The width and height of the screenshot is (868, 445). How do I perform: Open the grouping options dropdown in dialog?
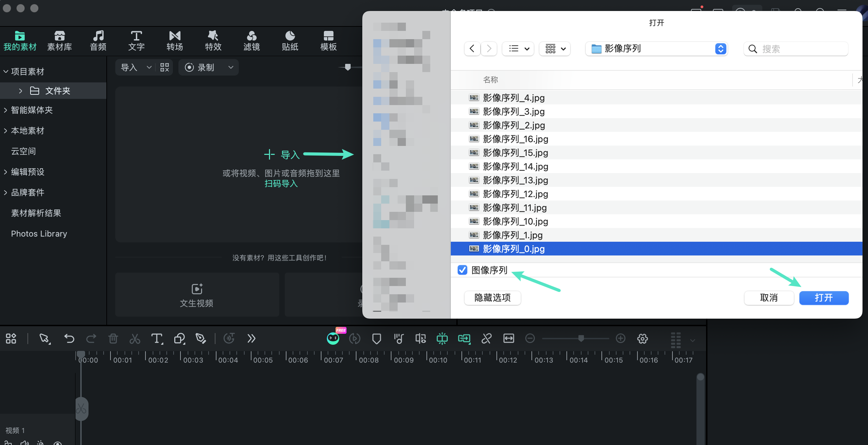555,49
